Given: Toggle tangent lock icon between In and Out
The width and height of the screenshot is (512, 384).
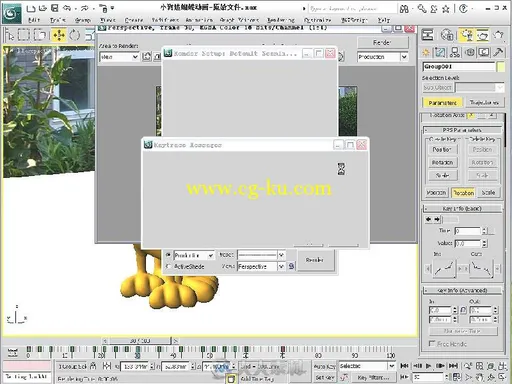Looking at the screenshot, I should coord(463,310).
